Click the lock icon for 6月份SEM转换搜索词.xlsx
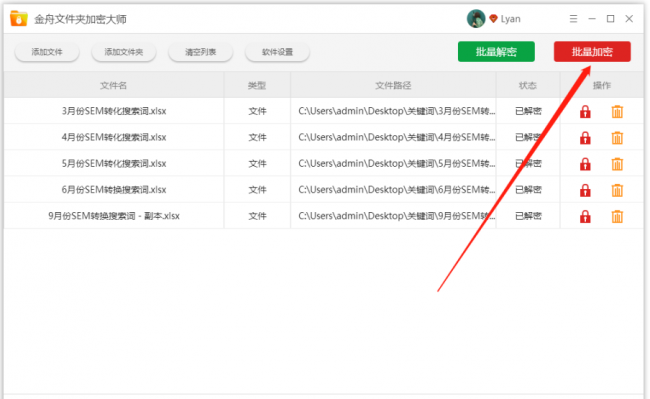The image size is (650, 399). pyautogui.click(x=585, y=190)
